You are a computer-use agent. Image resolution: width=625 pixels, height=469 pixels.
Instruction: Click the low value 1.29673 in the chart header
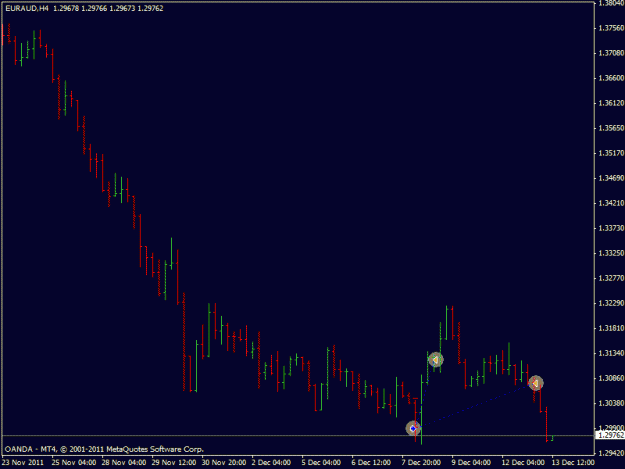(x=122, y=8)
